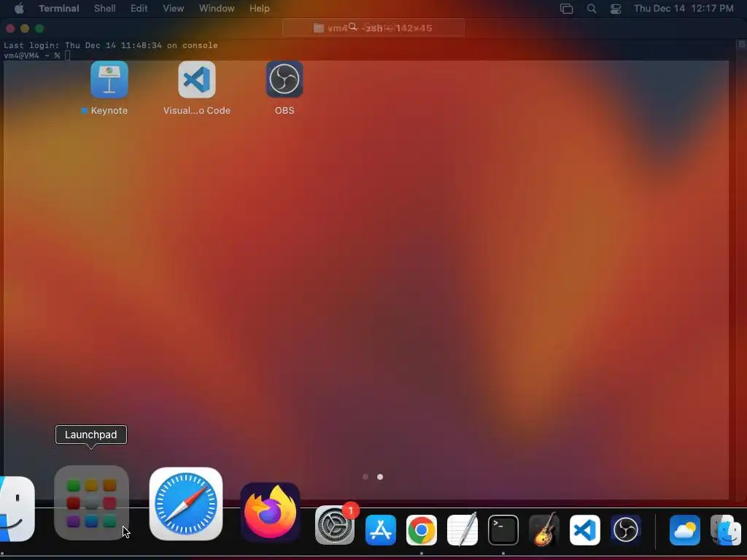This screenshot has width=747, height=560.
Task: Launch Visual Studio Code from Launchpad grid
Action: click(x=197, y=79)
